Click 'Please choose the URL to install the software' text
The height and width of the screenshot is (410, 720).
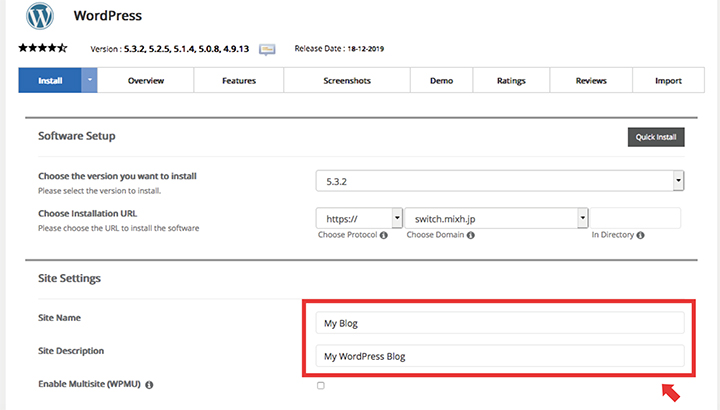[x=118, y=228]
